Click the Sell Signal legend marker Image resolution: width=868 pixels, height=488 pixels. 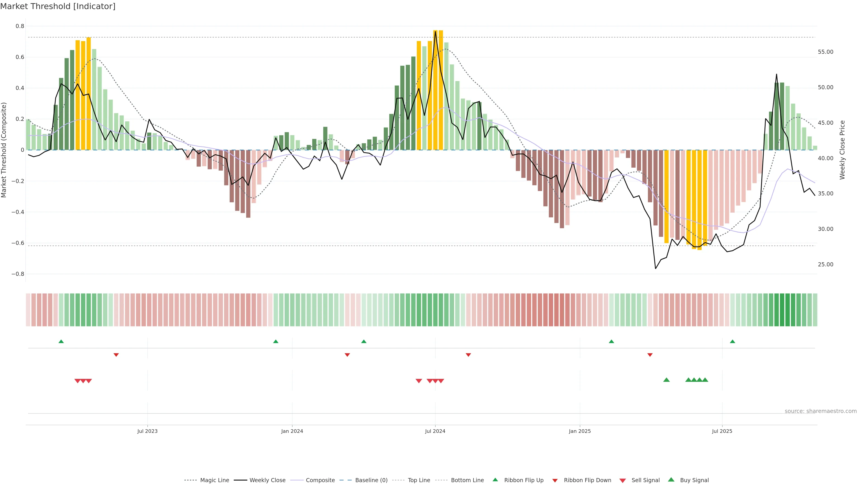[x=623, y=481]
